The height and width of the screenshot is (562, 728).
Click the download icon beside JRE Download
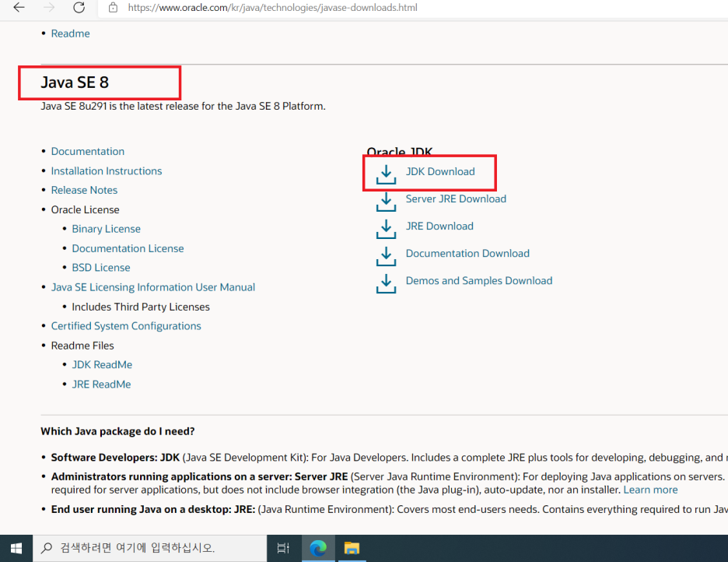(386, 229)
